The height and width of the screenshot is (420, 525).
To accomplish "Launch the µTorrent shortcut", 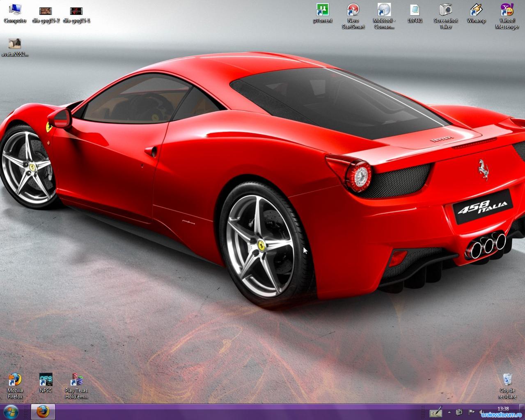I will coord(323,13).
